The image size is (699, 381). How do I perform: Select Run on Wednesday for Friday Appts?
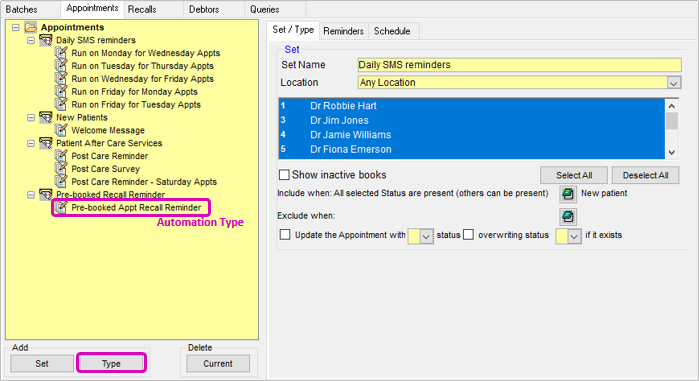click(x=143, y=79)
